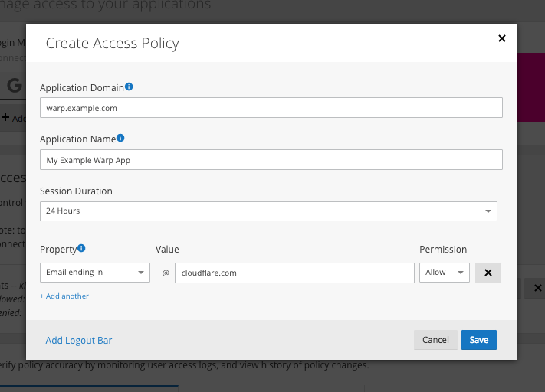Open the Allow permission dropdown
The height and width of the screenshot is (392, 545).
[445, 273]
